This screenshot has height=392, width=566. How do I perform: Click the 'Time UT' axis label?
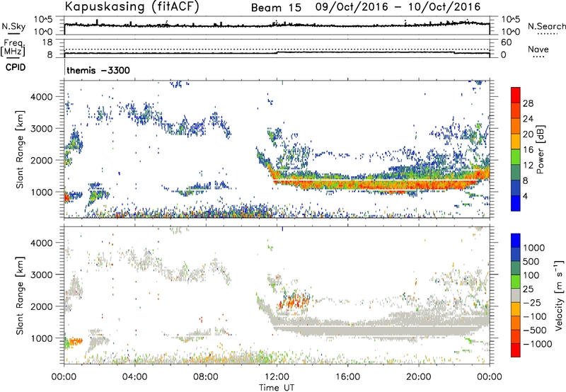(277, 388)
